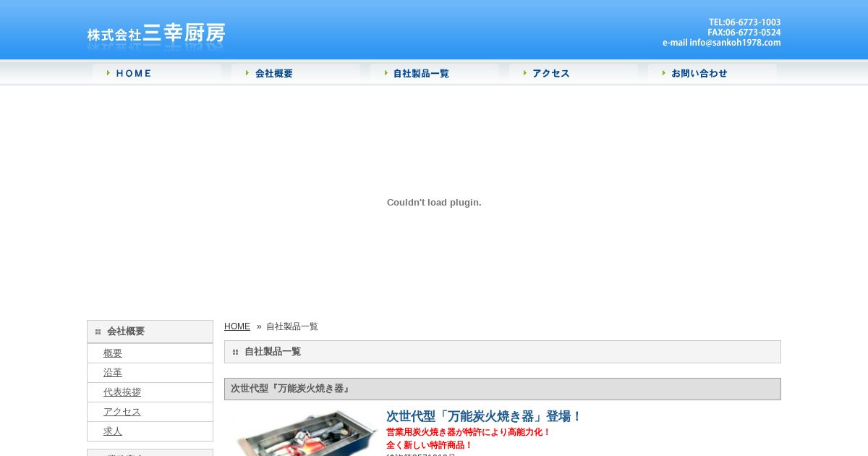
Task: Open the 概要 sidebar link
Action: tap(113, 353)
